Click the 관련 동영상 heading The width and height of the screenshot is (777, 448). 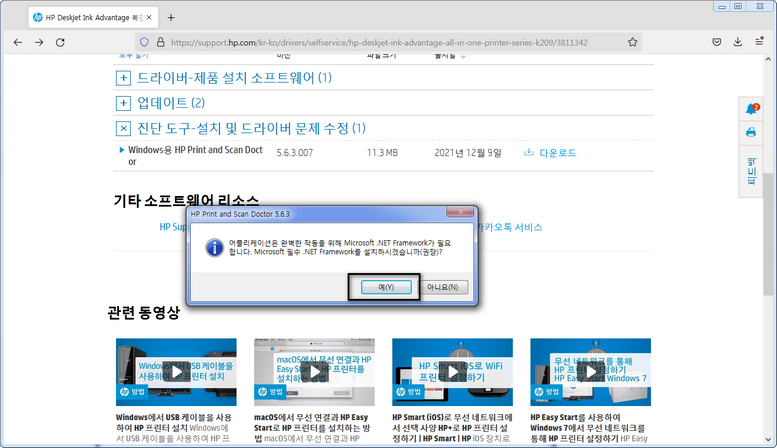pos(143,313)
